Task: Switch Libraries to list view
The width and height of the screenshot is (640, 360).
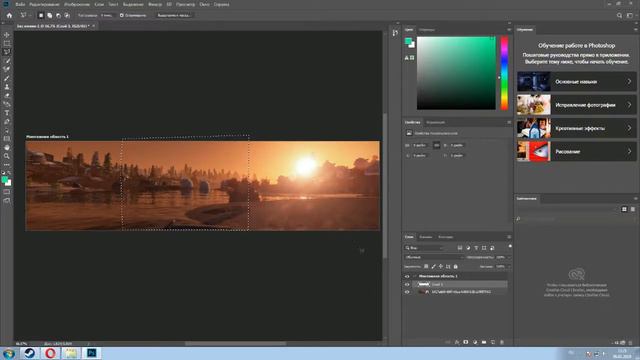Action: 633,209
